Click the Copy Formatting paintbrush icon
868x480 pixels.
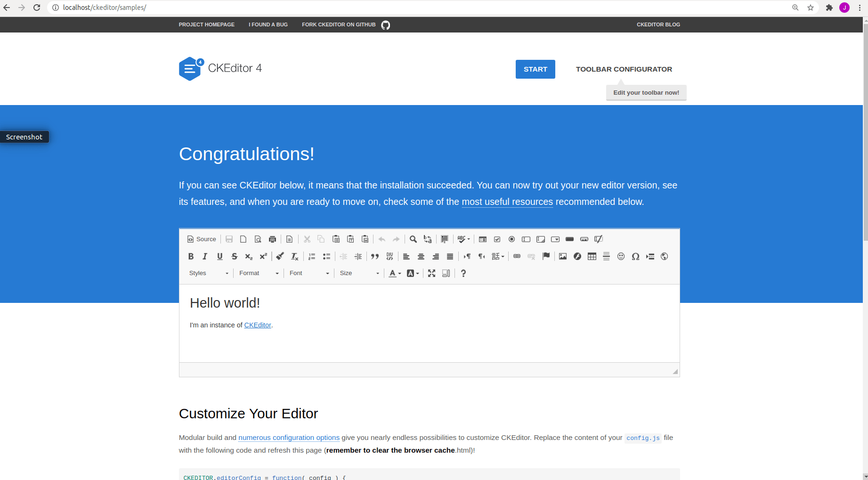(280, 256)
